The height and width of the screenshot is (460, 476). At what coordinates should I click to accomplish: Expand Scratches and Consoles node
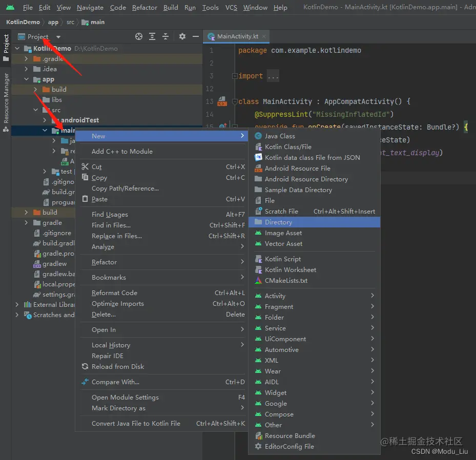17,315
